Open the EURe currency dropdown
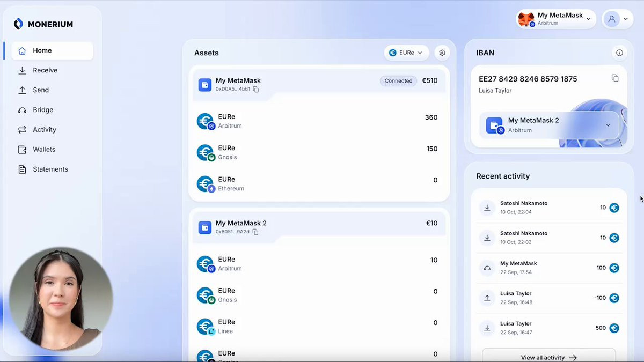 pos(406,53)
